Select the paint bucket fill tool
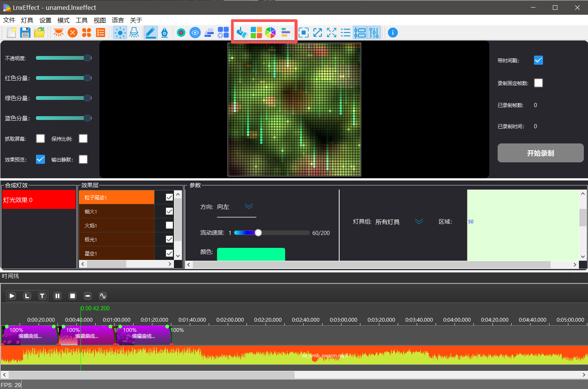This screenshot has width=588, height=389. [x=241, y=33]
